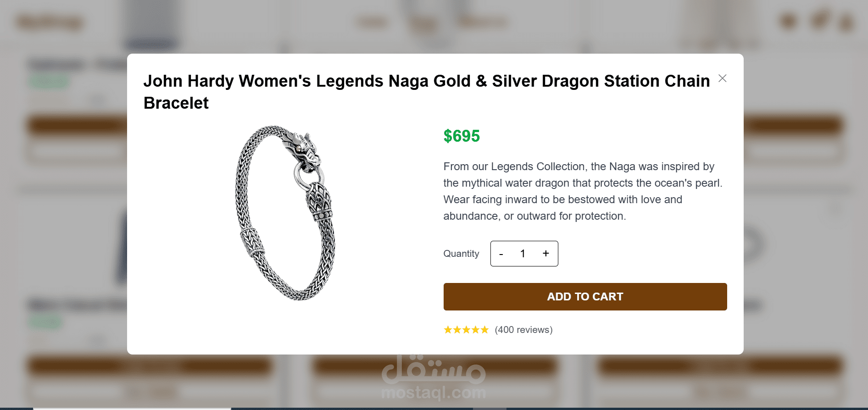The width and height of the screenshot is (868, 410).
Task: Open the blurred search icon in header
Action: tap(789, 21)
